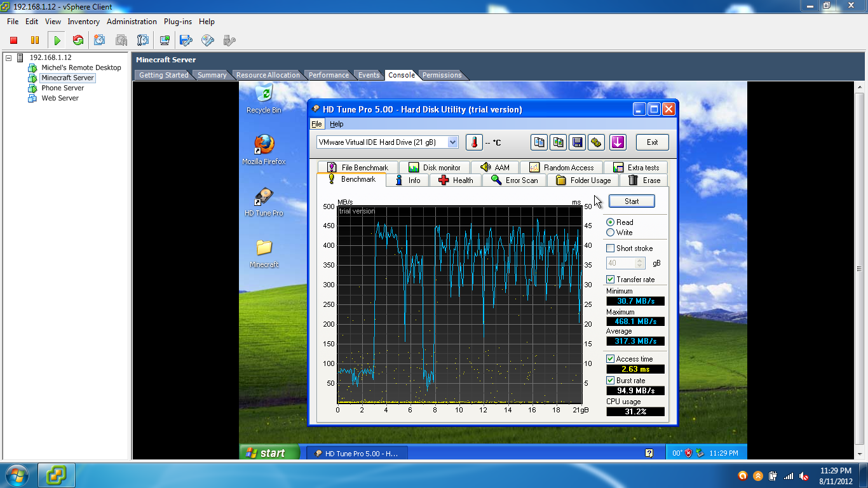This screenshot has width=868, height=488.
Task: Click the Start benchmark button
Action: pyautogui.click(x=632, y=201)
